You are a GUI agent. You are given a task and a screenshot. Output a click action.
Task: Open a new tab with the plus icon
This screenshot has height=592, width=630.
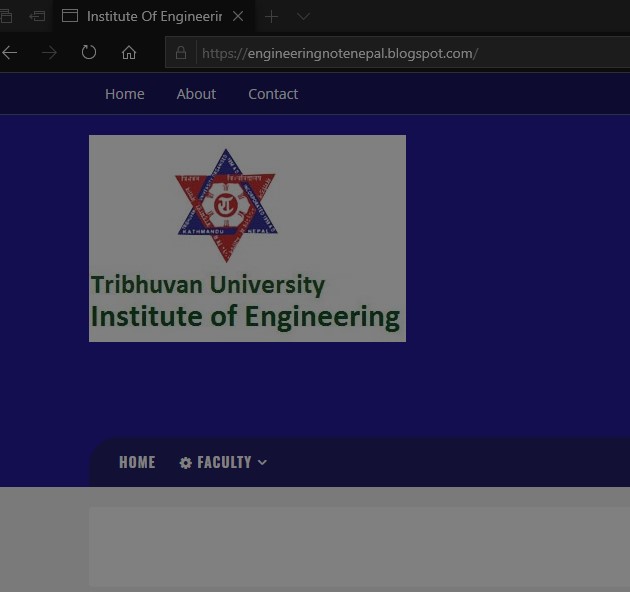pos(272,16)
